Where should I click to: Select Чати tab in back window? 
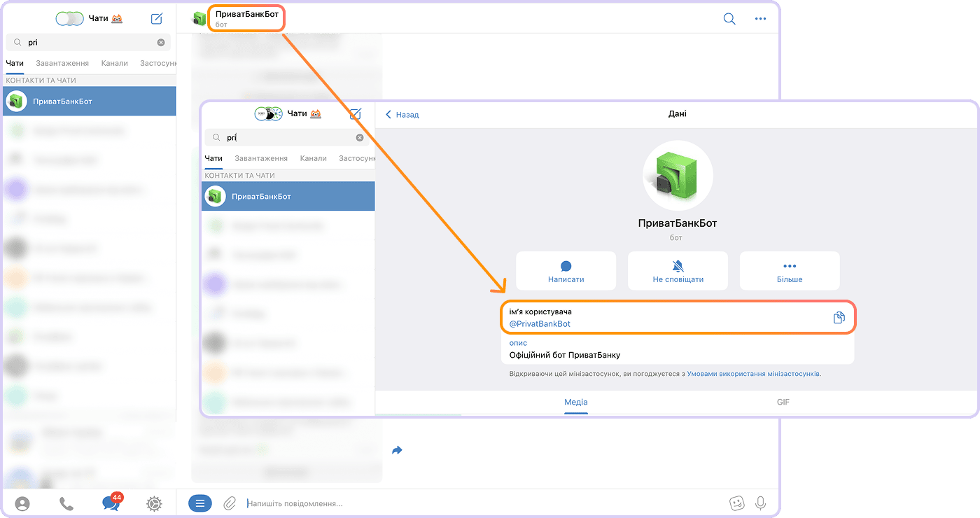click(15, 63)
